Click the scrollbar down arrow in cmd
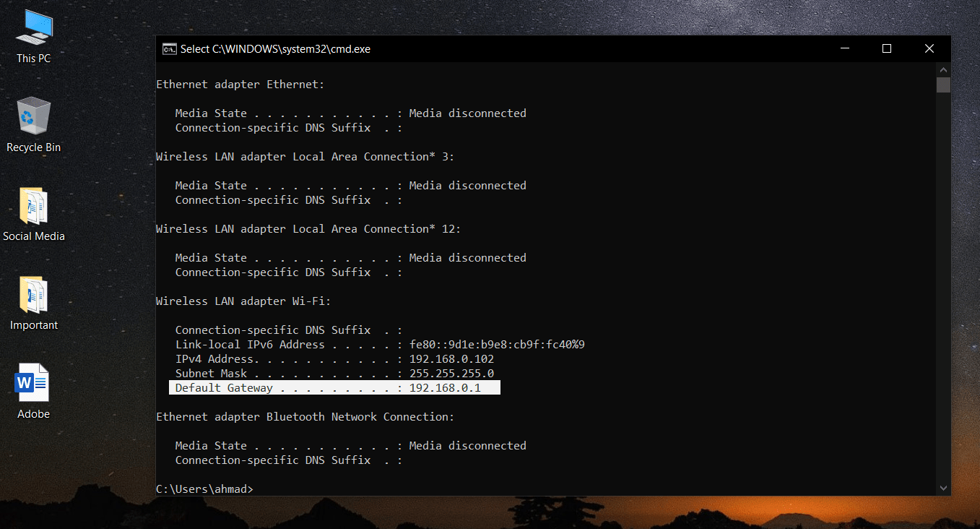Viewport: 980px width, 529px height. pos(943,489)
